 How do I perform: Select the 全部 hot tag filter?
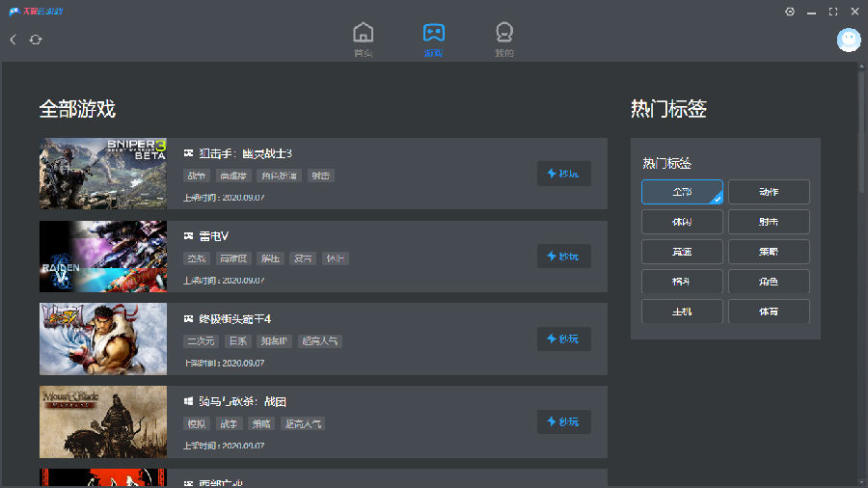pyautogui.click(x=682, y=192)
